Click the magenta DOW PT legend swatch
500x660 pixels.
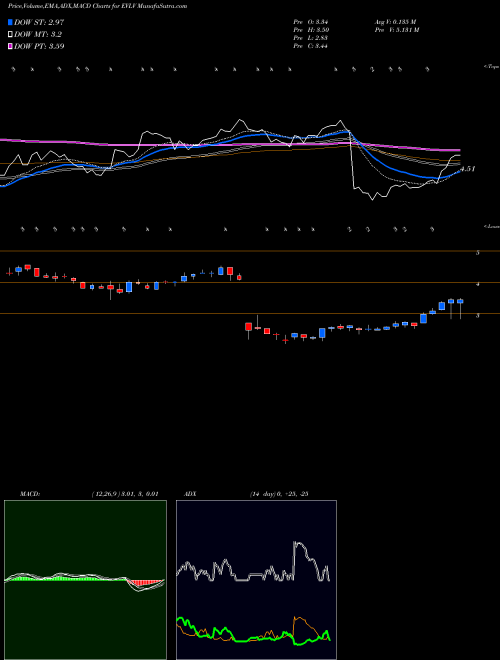coord(10,46)
